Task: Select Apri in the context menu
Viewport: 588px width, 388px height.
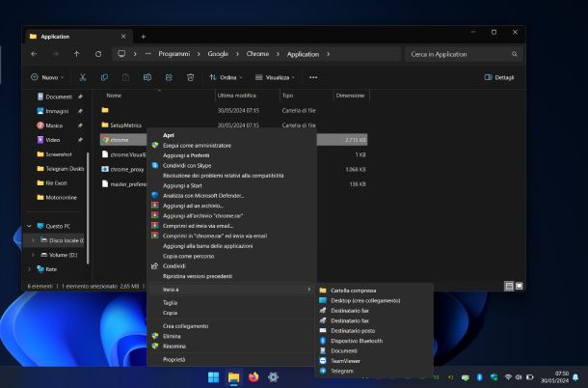Action: 168,135
